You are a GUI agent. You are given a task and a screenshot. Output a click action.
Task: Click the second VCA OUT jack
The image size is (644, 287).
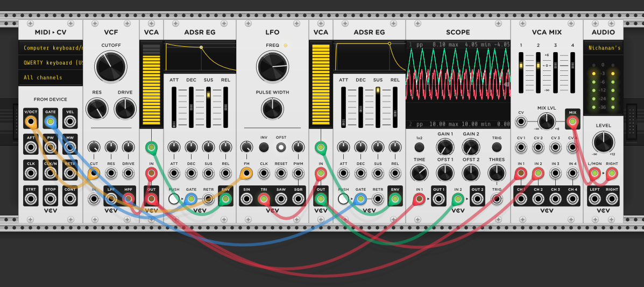click(x=321, y=199)
